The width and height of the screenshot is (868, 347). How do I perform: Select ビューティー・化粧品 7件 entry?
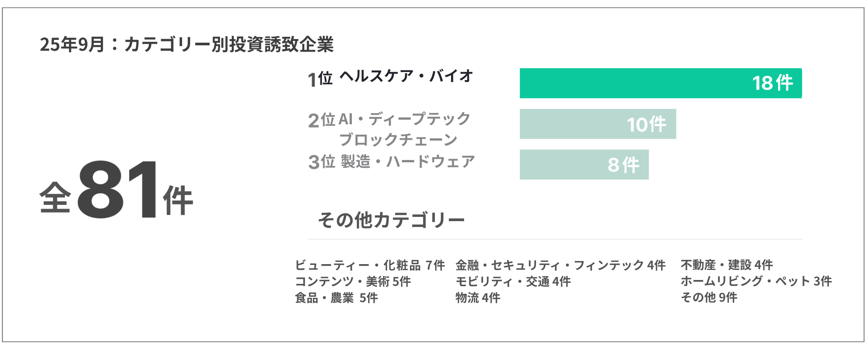pyautogui.click(x=370, y=265)
